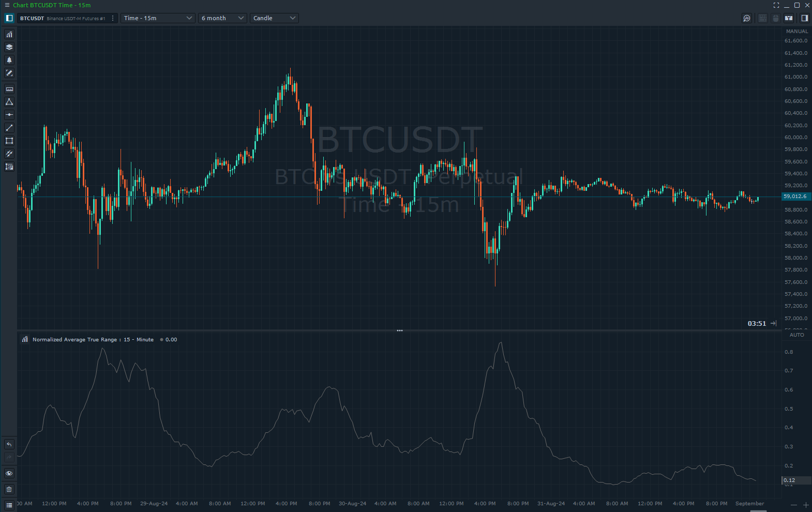Open the bottom-left list menu icon
This screenshot has width=812, height=512.
(x=9, y=505)
